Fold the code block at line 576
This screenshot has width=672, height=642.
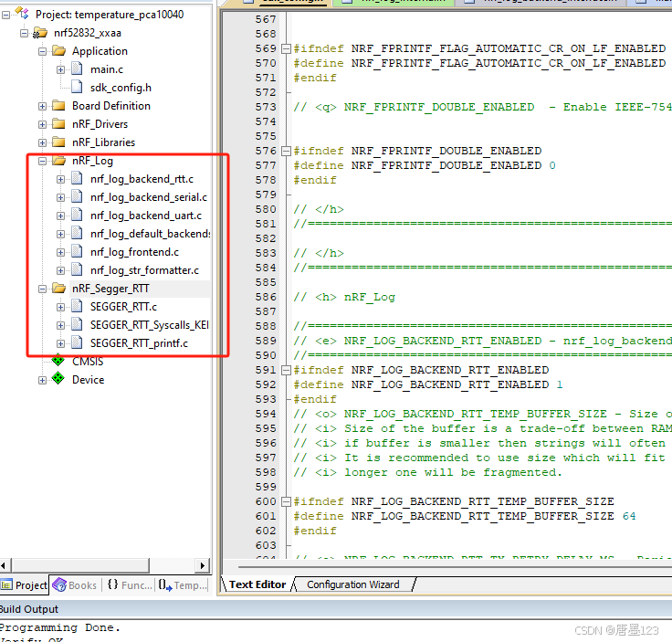(286, 152)
